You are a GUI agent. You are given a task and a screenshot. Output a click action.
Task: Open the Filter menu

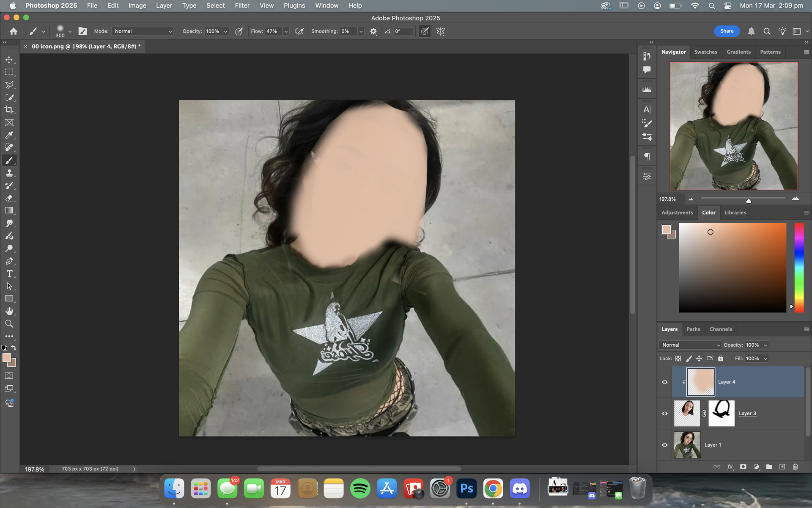(242, 6)
